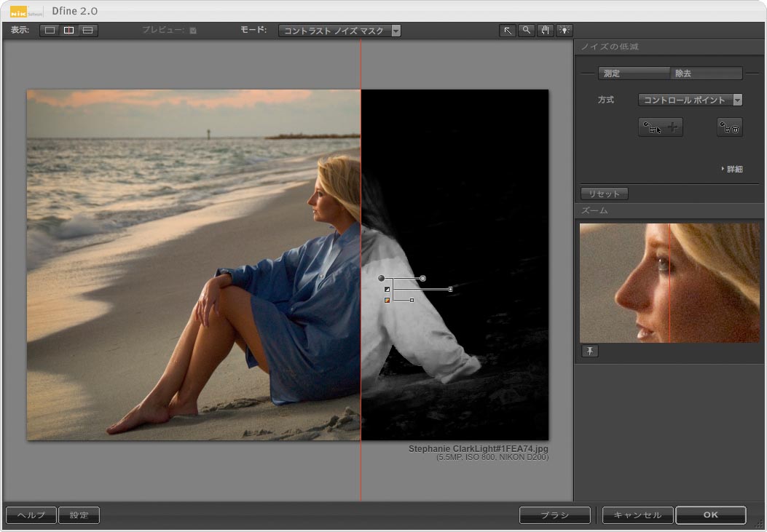Select the hand pan tool
Screen dimensions: 767x532
pos(546,31)
